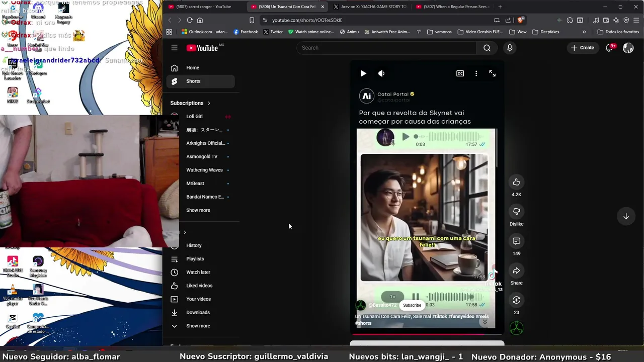This screenshot has height=362, width=644.
Task: Open the Short's sound source thumbnail
Action: pos(516,328)
